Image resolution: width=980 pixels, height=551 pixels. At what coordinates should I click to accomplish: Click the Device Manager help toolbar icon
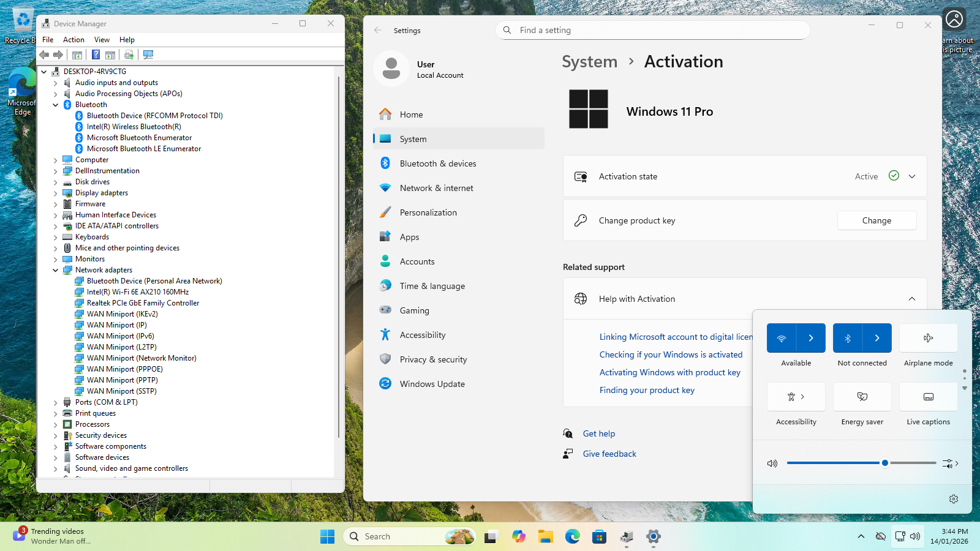click(96, 55)
